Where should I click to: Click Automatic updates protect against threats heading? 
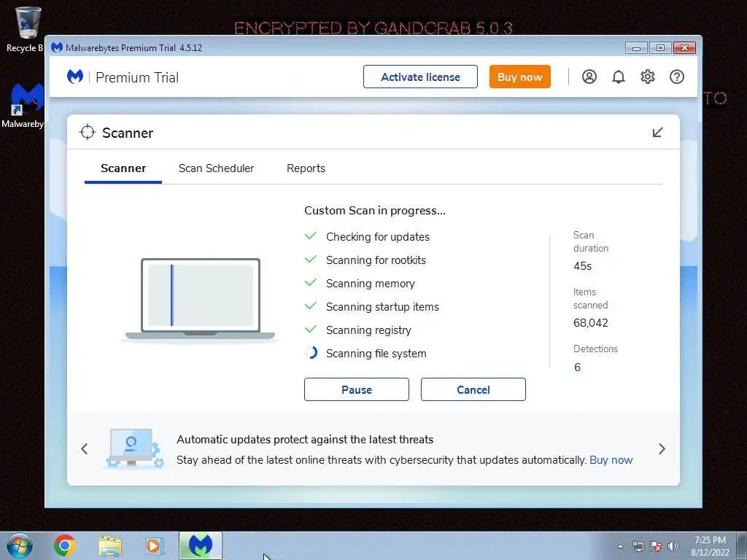[305, 440]
